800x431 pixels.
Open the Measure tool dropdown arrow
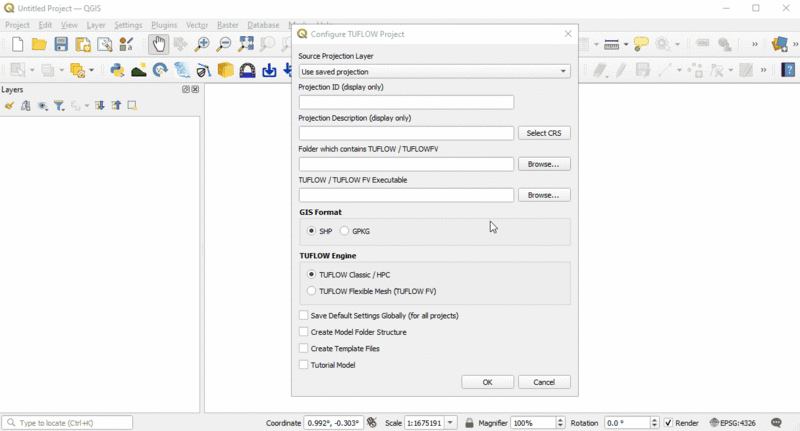click(625, 44)
